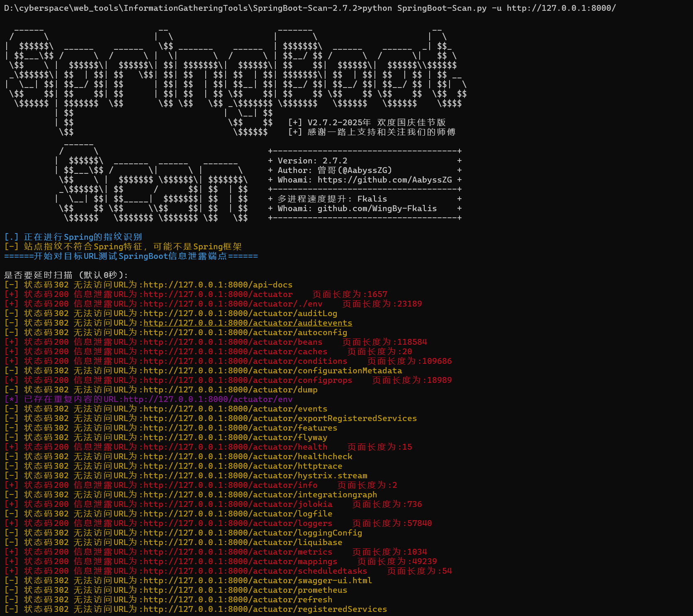
Task: Click page length value 54 on scheduledtasks line
Action: tap(447, 571)
